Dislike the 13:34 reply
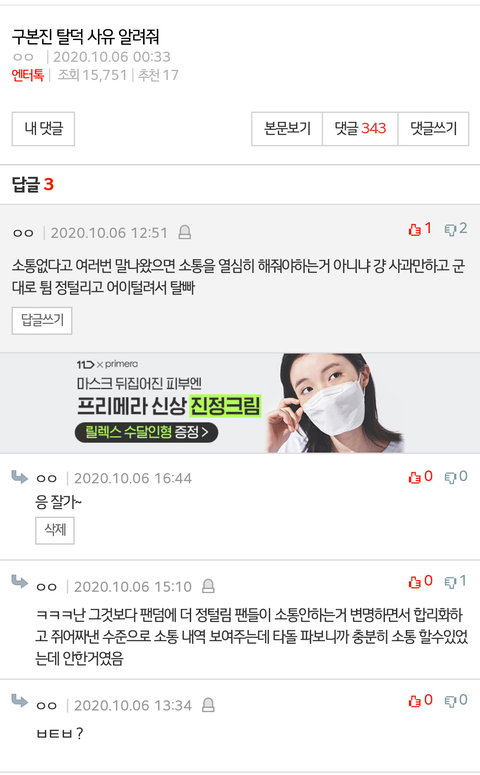The height and width of the screenshot is (775, 480). [x=450, y=700]
